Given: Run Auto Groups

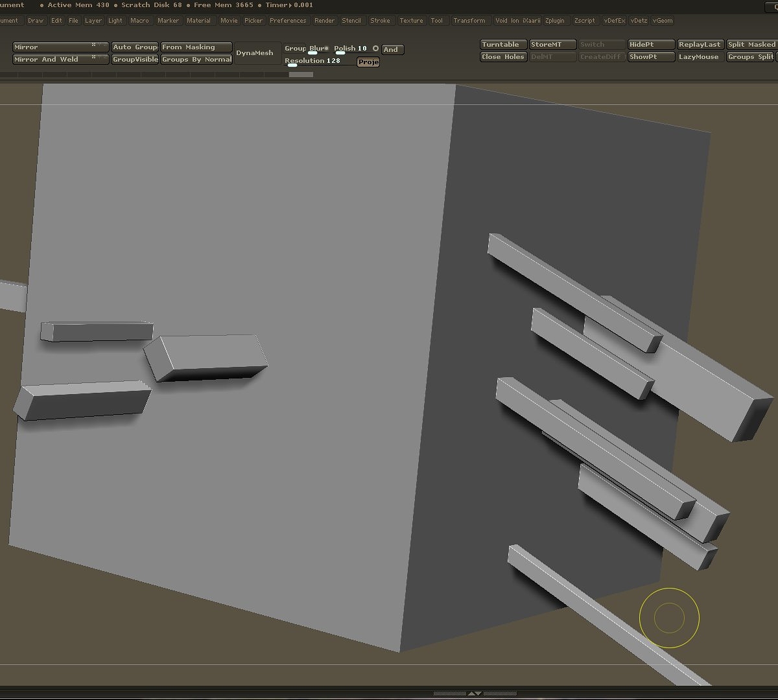Looking at the screenshot, I should tap(135, 47).
